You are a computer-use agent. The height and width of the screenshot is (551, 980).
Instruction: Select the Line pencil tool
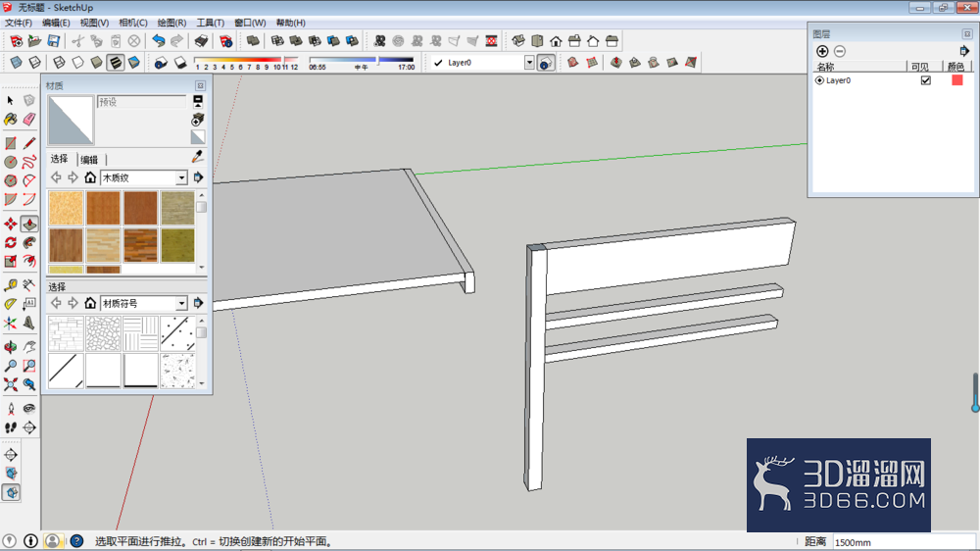[x=29, y=143]
